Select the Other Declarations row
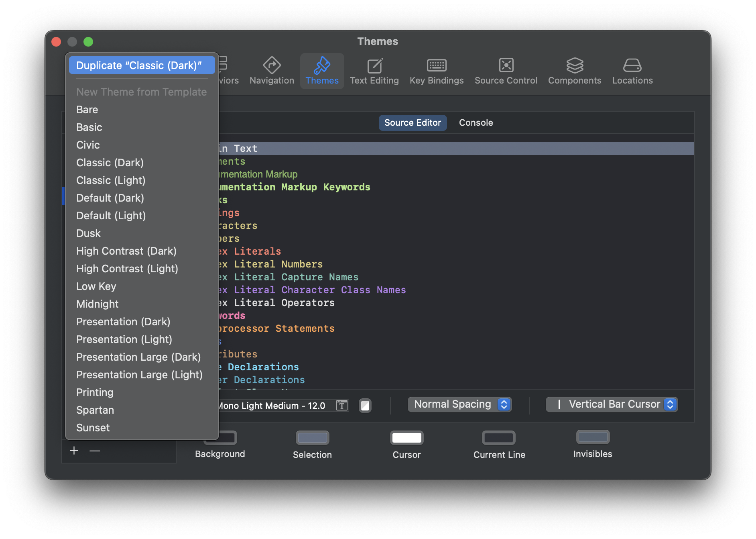This screenshot has height=539, width=756. point(457,380)
